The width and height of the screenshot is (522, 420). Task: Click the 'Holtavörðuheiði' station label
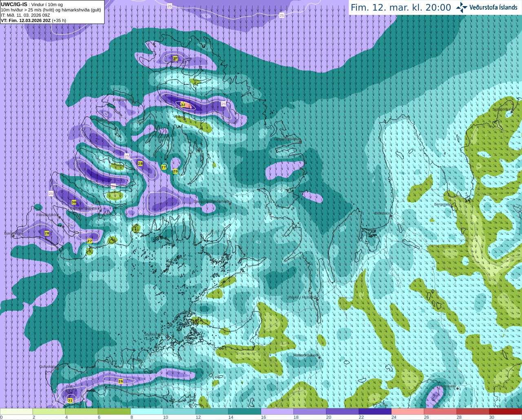point(306,355)
